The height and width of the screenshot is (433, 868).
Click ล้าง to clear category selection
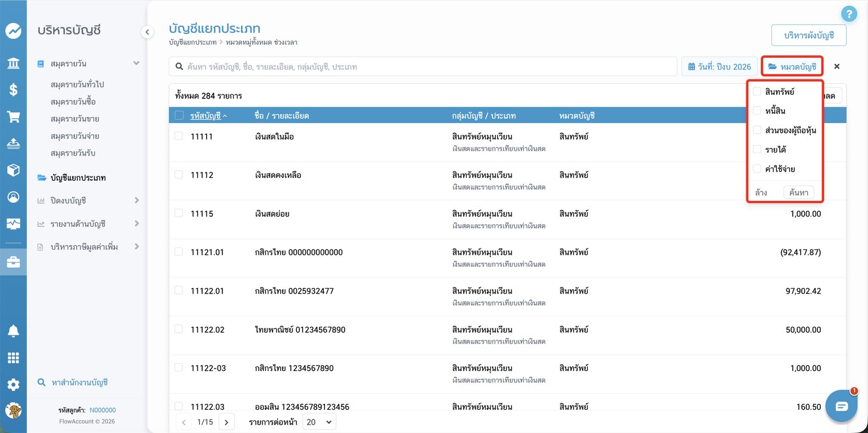point(761,193)
